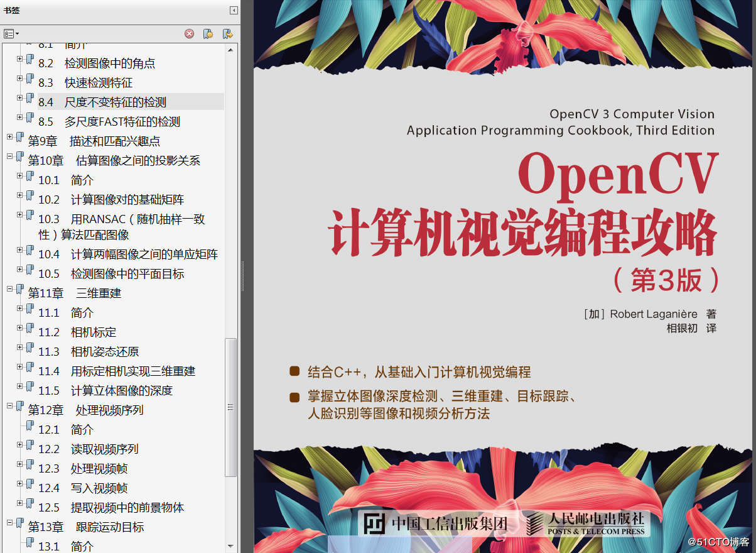Collapse the 第13章 跟踪运动目标 chapter
This screenshot has width=756, height=553.
(x=10, y=523)
